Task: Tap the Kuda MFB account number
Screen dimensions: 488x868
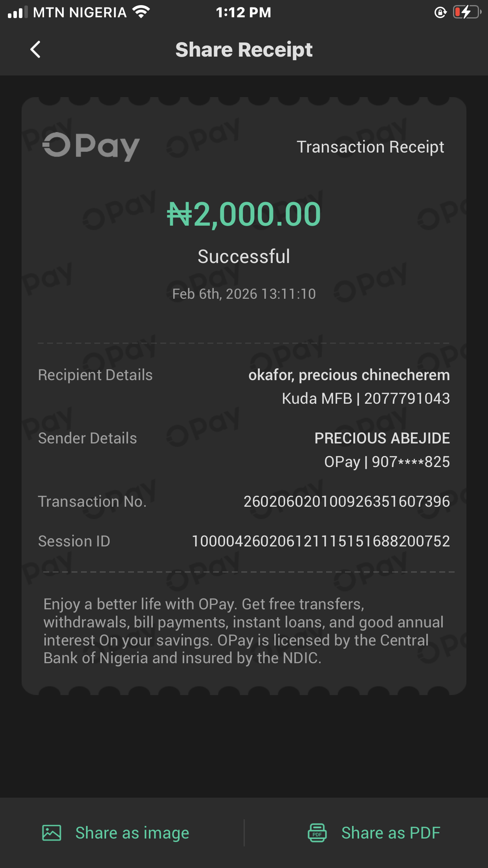Action: pyautogui.click(x=407, y=399)
